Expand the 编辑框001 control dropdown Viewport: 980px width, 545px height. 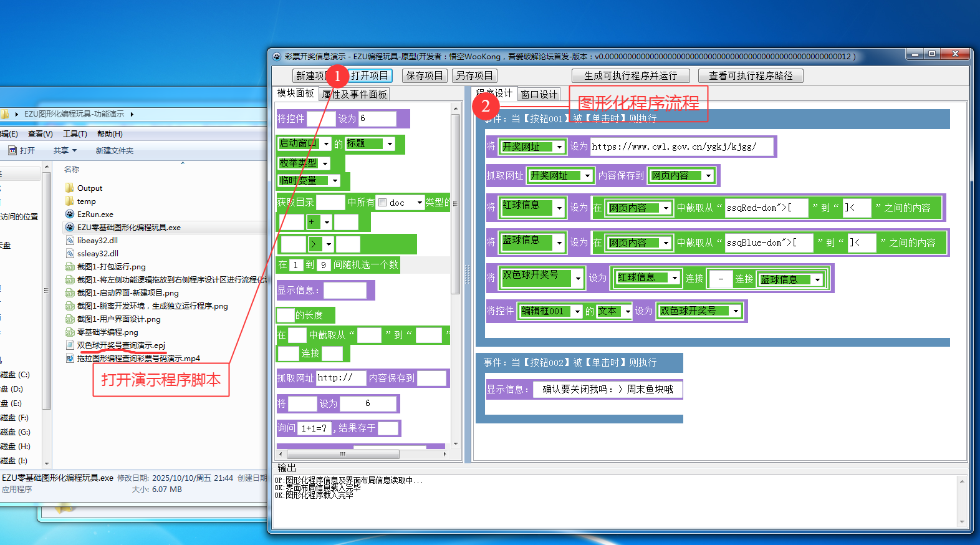pos(578,311)
